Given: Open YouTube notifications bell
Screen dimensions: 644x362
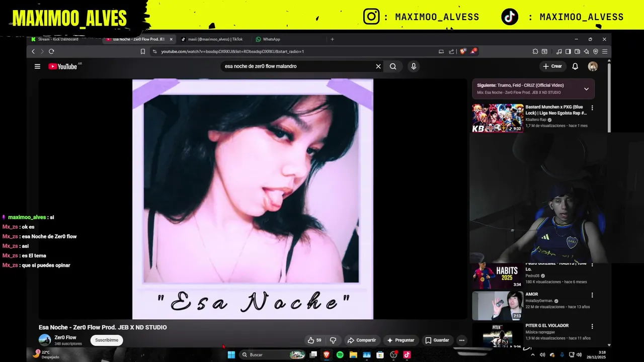Looking at the screenshot, I should coord(575,66).
